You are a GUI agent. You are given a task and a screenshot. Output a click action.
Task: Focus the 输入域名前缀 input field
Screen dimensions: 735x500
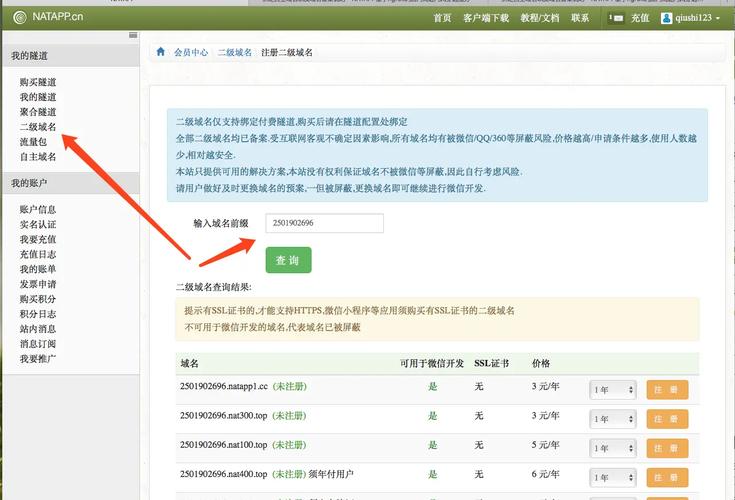point(324,223)
